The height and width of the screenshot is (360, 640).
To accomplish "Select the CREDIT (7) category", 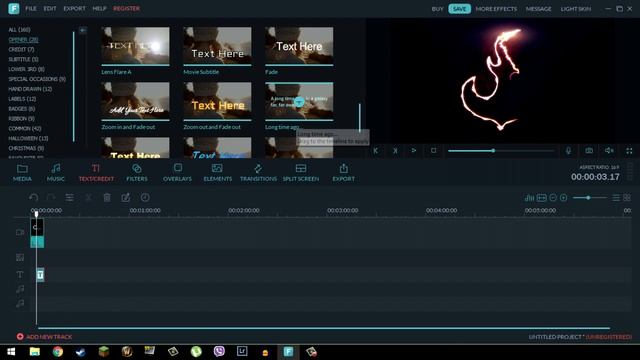I will point(21,49).
